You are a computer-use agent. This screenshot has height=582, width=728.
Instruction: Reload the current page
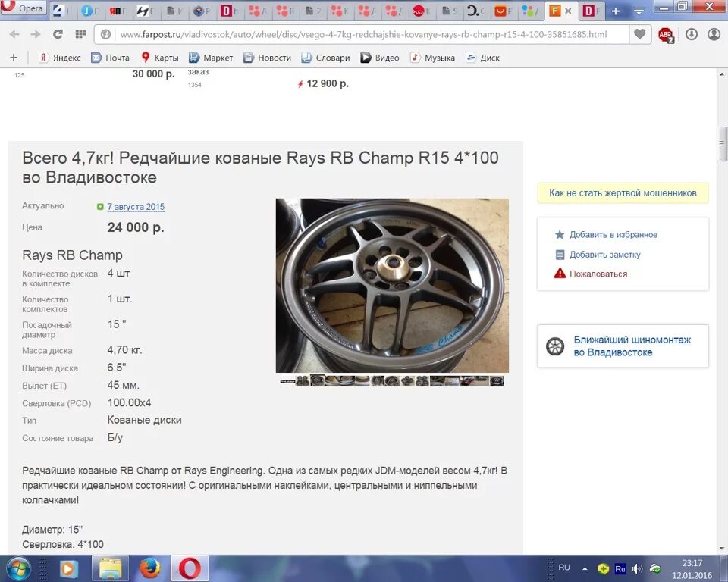[58, 34]
